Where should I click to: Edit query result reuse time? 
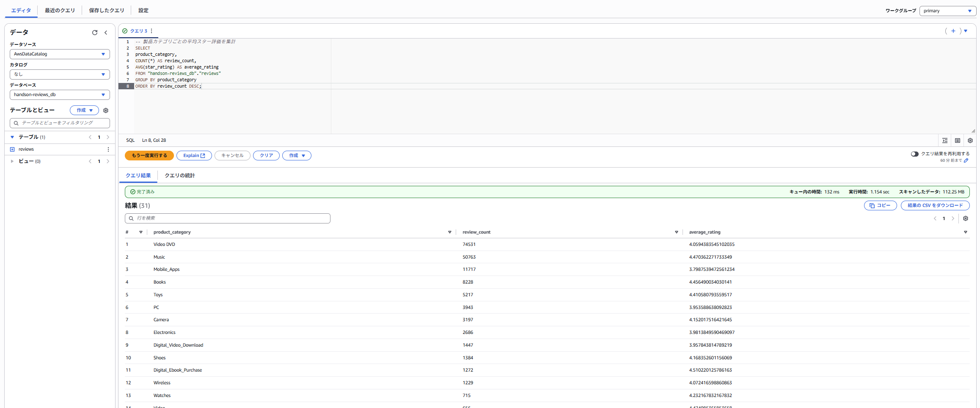tap(966, 160)
